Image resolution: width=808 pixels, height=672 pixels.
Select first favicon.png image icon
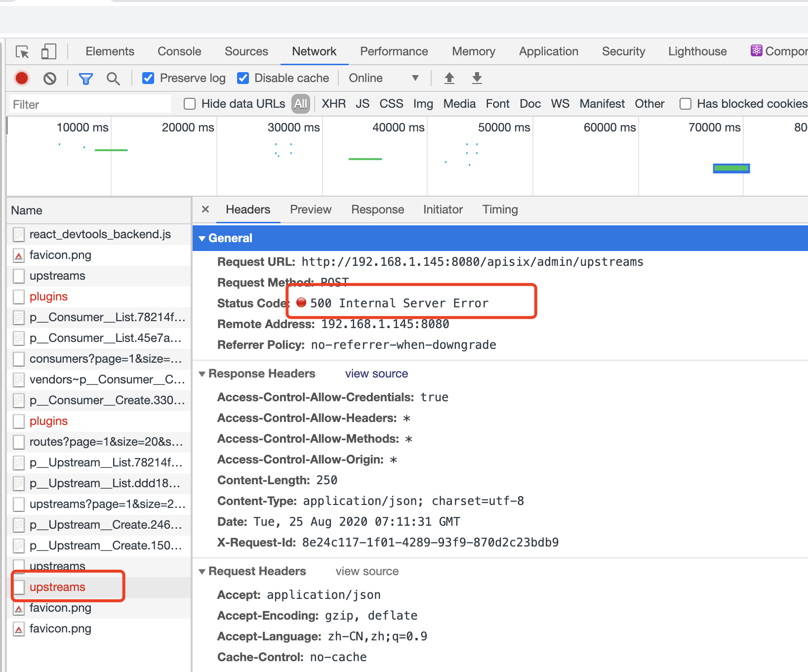pos(19,255)
